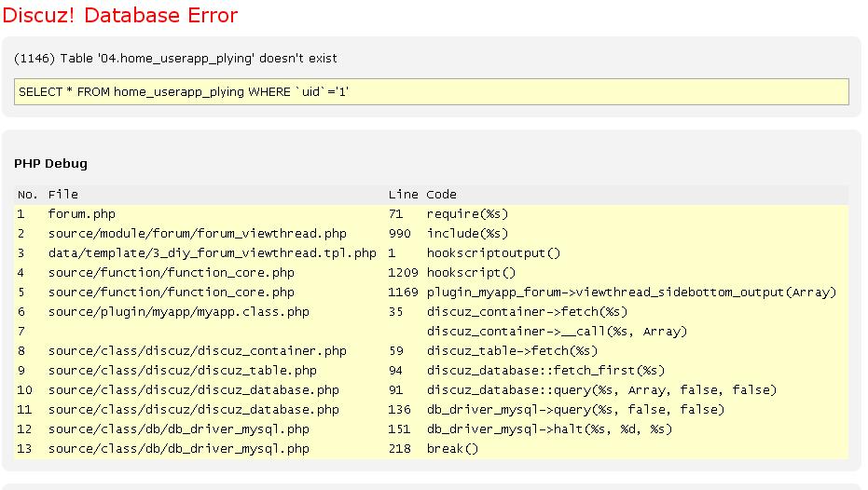Click the SELECT * FROM home_userapp_plying query box
The height and width of the screenshot is (490, 868).
[x=432, y=92]
